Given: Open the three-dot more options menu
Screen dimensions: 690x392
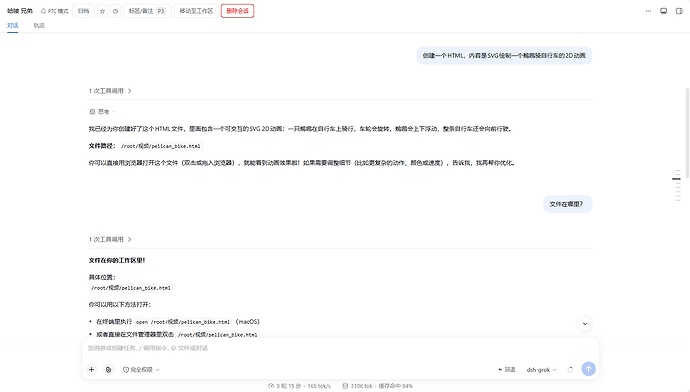Looking at the screenshot, I should 648,11.
